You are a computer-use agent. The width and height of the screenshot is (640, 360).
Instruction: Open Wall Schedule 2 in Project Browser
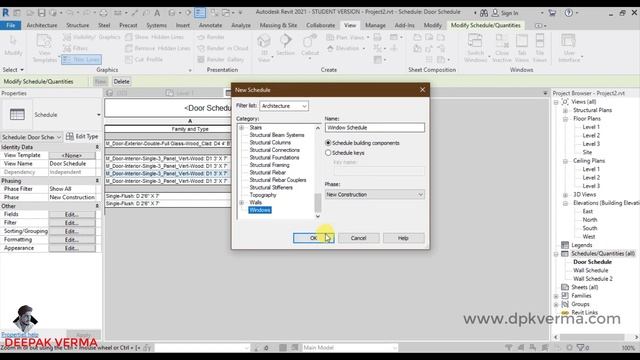[593, 279]
